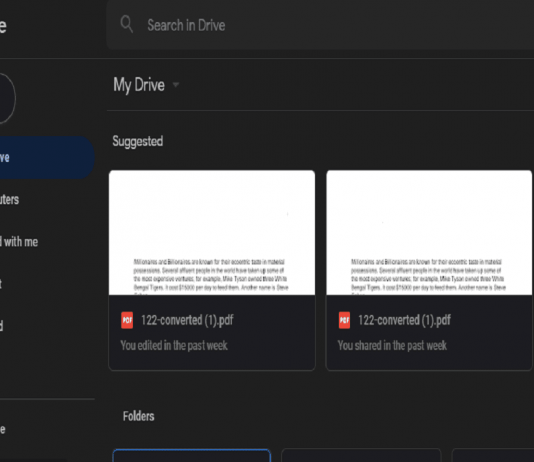
Task: Open the thumbnail of the PDF shared in past week
Action: tap(429, 233)
